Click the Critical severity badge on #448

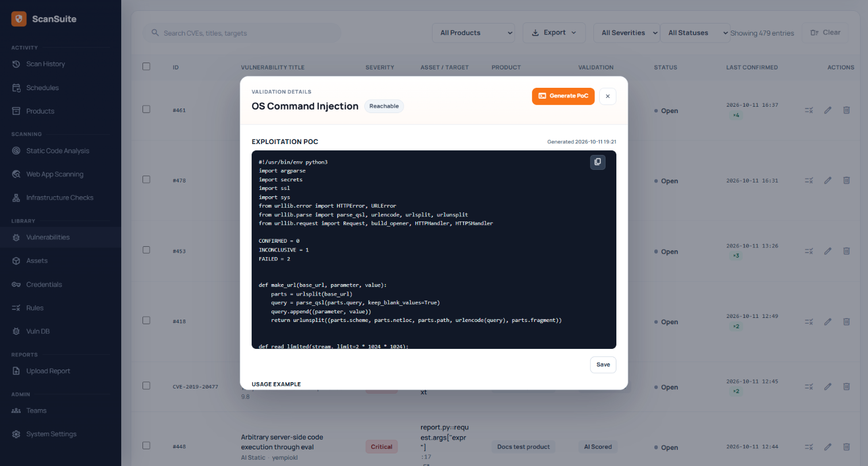381,446
